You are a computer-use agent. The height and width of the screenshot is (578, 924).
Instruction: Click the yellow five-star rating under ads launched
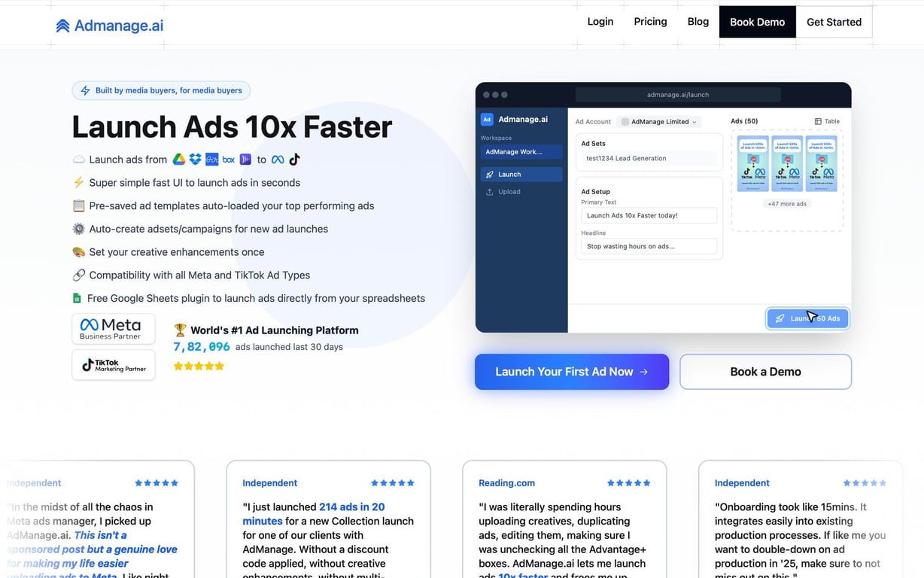[199, 366]
